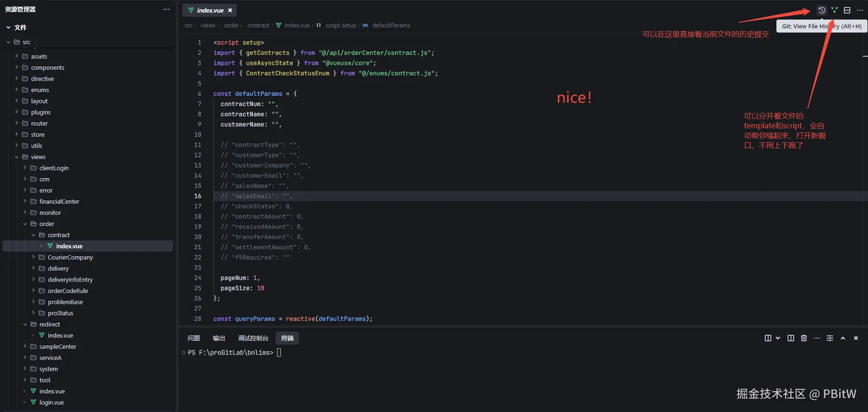Screen dimensions: 868x412
Task: Click folder icon beside financialCenter
Action: click(33, 201)
